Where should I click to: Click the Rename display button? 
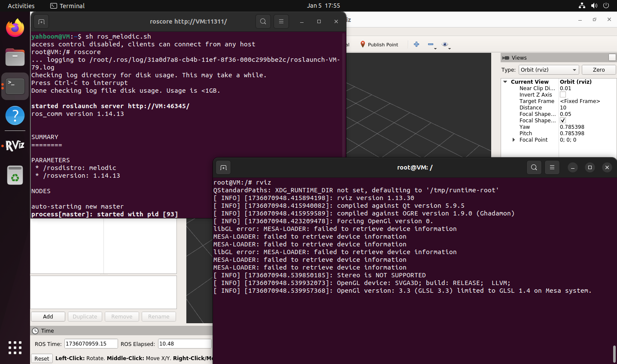point(159,316)
